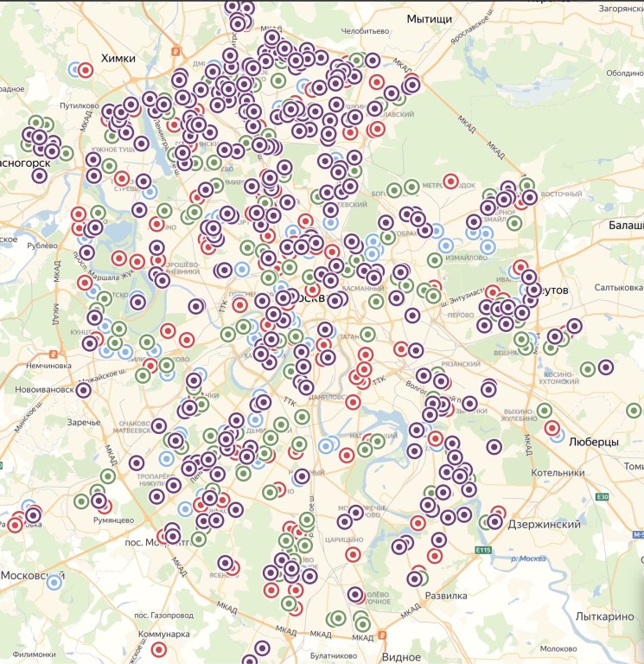
Task: Select the Челобитьево label
Action: tap(365, 31)
